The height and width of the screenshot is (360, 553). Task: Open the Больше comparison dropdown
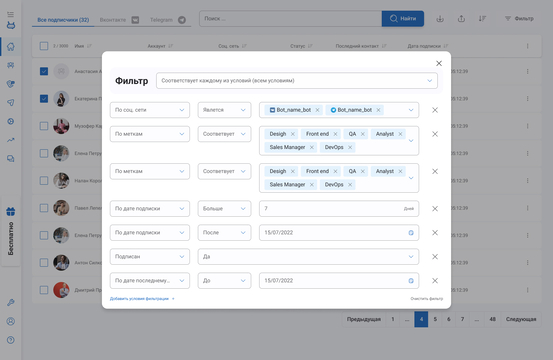coord(224,209)
